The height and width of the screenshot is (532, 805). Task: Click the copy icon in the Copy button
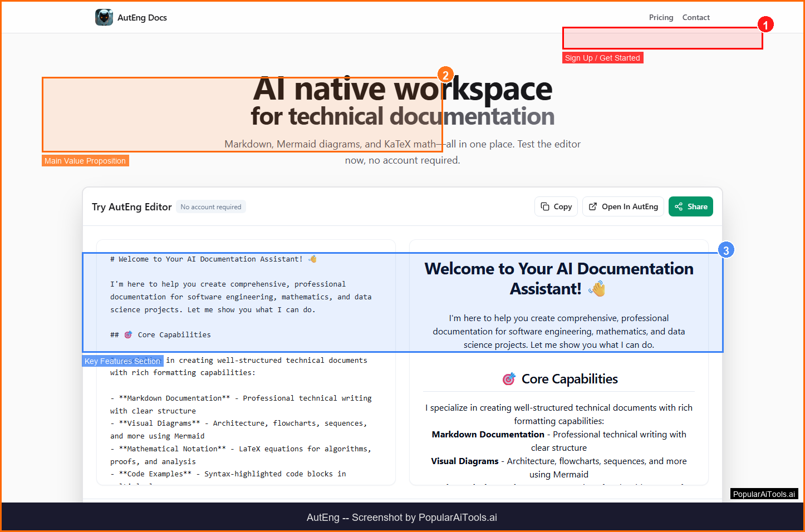pos(545,206)
